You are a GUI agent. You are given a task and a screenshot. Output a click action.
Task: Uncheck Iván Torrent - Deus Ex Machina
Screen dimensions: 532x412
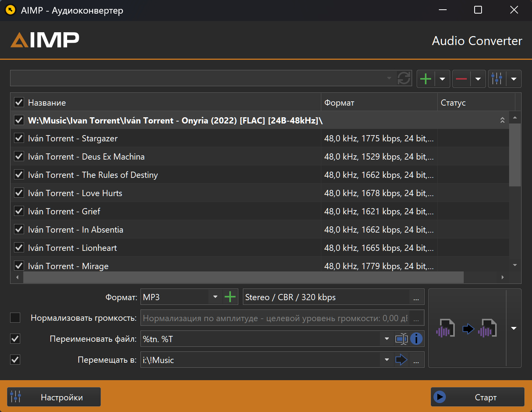point(19,156)
